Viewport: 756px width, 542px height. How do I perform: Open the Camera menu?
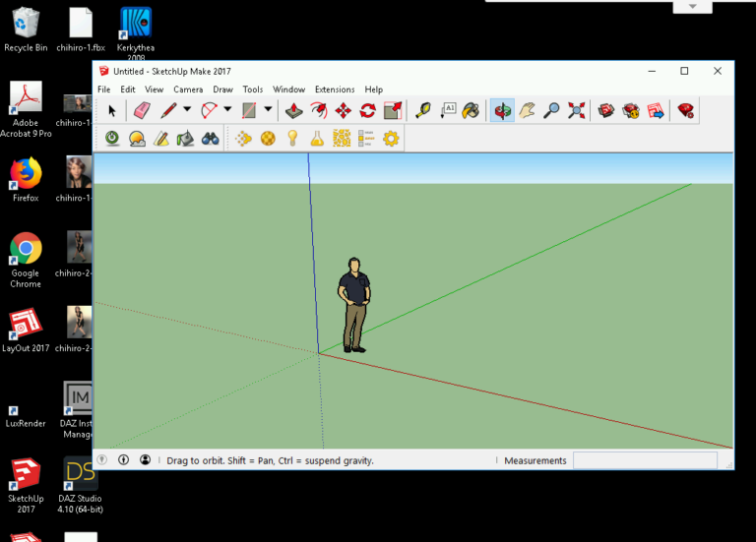click(x=188, y=90)
